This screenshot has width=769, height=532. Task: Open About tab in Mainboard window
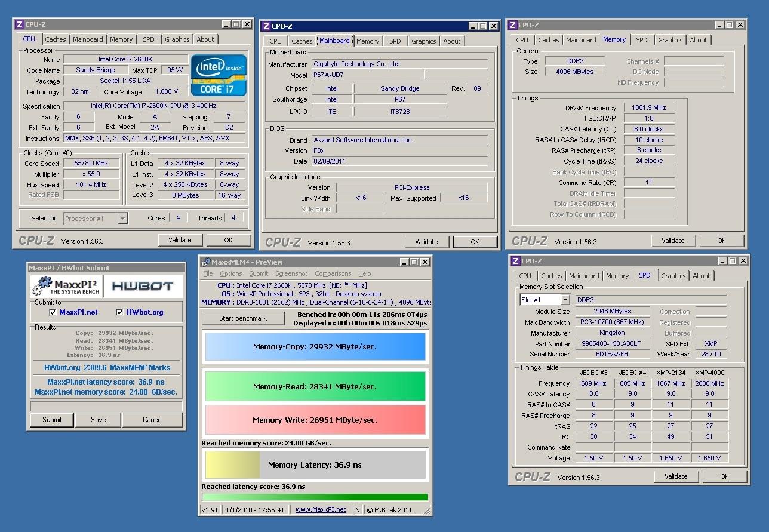452,41
